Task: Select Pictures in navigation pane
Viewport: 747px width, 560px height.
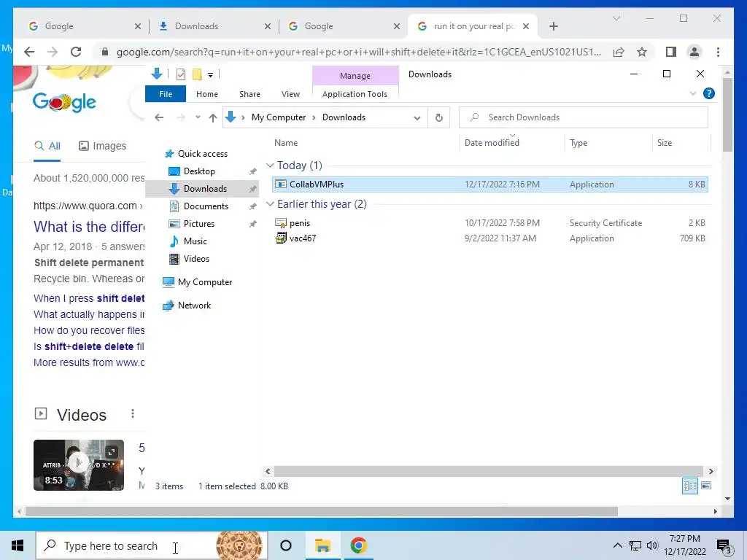Action: point(198,224)
